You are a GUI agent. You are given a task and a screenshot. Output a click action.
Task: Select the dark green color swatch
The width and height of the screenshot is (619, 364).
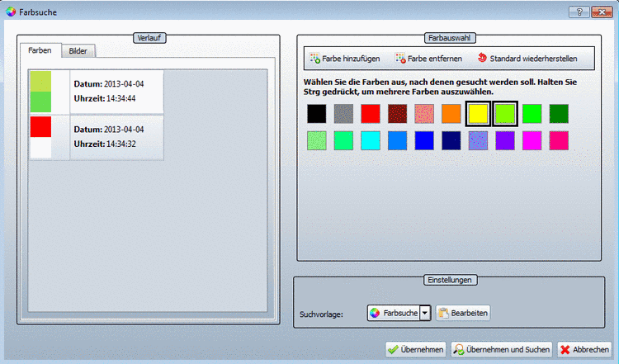[559, 114]
